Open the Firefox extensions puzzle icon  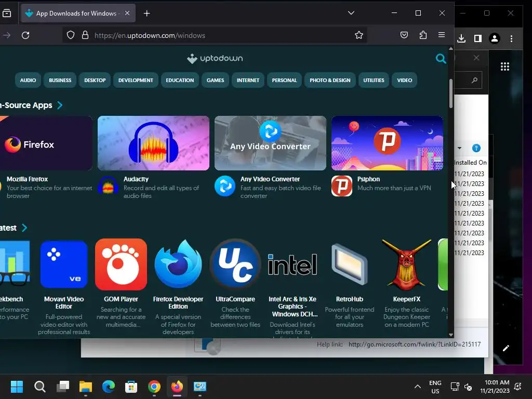click(x=423, y=35)
